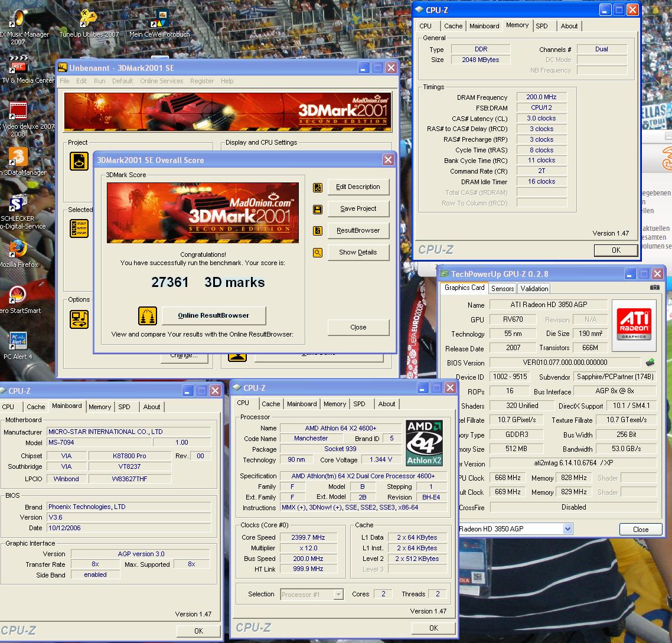The image size is (672, 643).
Task: Click Close button in score dialog
Action: point(358,328)
